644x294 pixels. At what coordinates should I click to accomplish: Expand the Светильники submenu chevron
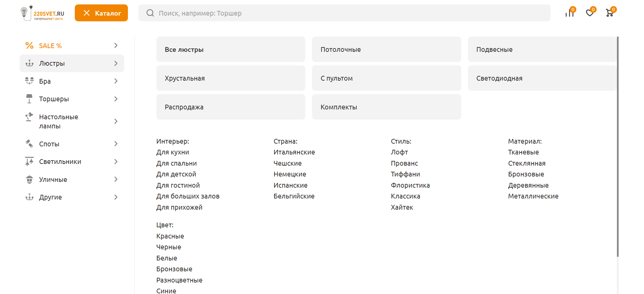116,162
